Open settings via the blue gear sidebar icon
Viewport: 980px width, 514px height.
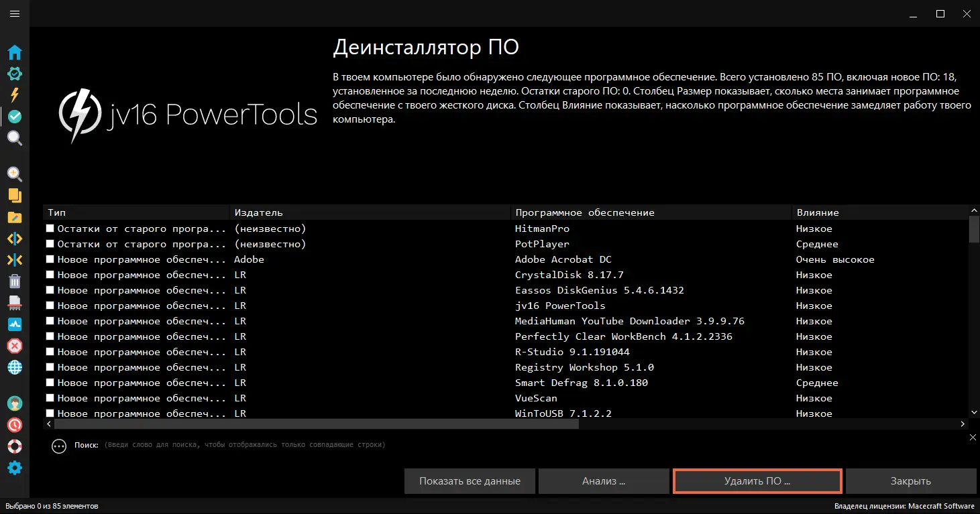15,468
